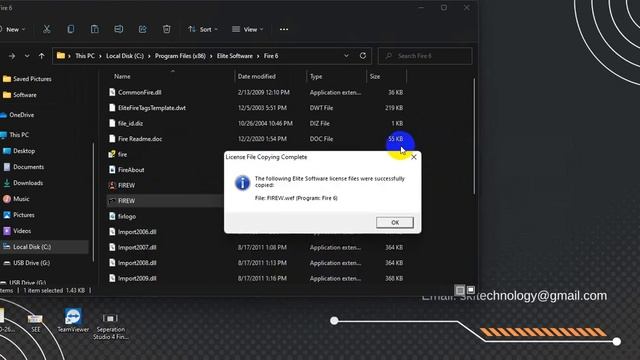Screen dimensions: 640x360
Task: Open Saved Pictures in the sidebar
Action: pos(27,79)
